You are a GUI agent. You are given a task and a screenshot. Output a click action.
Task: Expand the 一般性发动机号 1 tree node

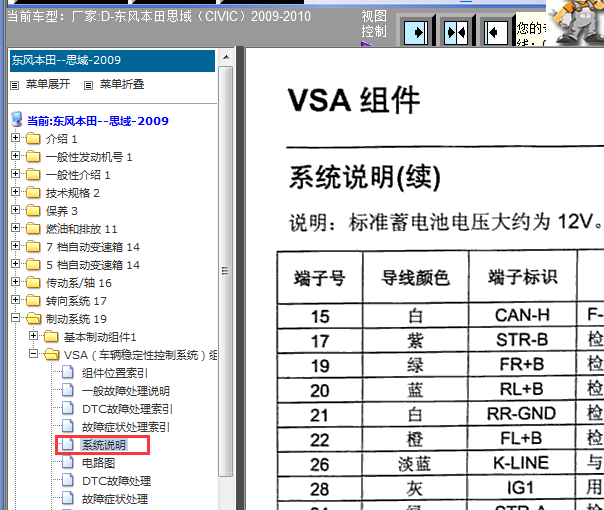(x=15, y=156)
